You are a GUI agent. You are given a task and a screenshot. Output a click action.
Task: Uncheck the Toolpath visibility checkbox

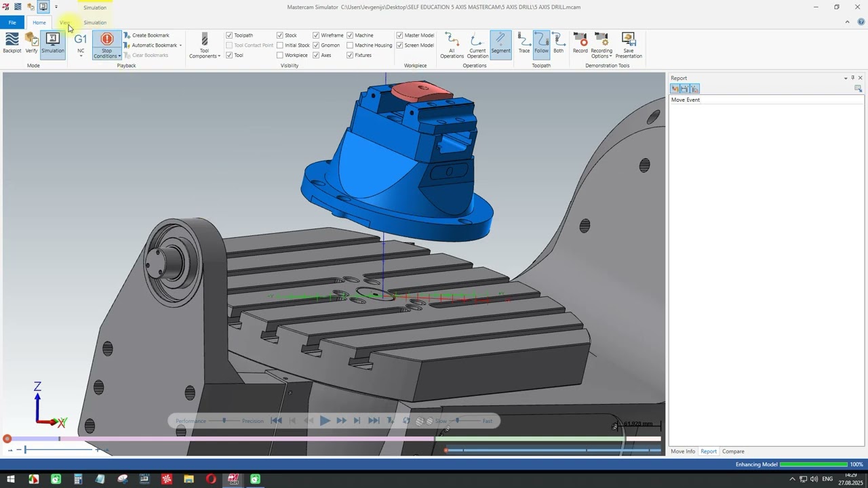tap(229, 35)
